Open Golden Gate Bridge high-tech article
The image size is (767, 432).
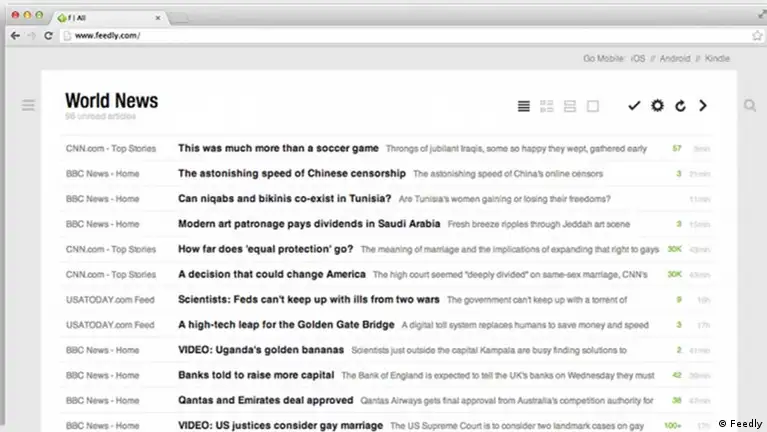click(x=285, y=325)
